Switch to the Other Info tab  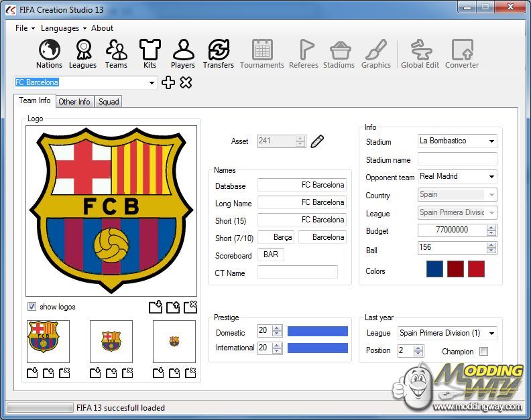tap(74, 102)
